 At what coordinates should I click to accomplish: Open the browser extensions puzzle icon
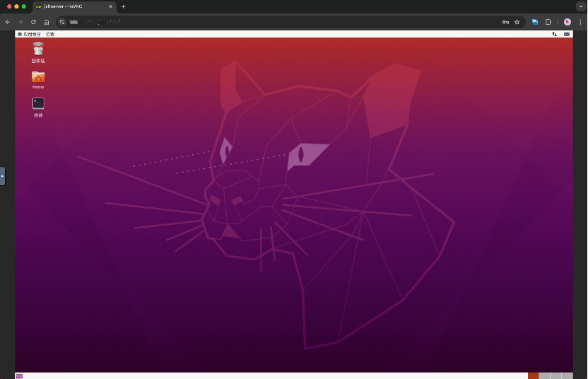[x=548, y=22]
